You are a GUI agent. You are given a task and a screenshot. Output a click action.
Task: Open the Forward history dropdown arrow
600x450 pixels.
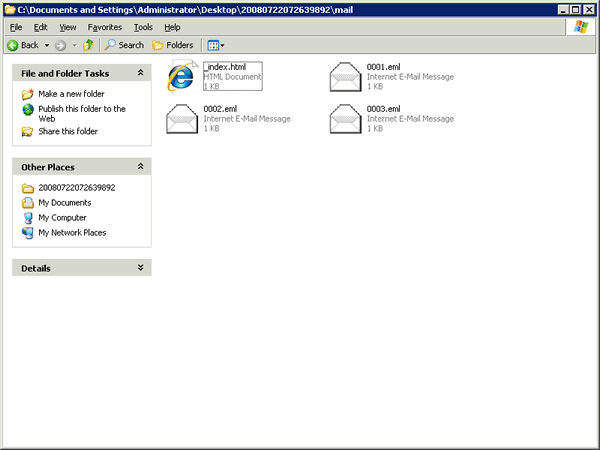(x=75, y=46)
